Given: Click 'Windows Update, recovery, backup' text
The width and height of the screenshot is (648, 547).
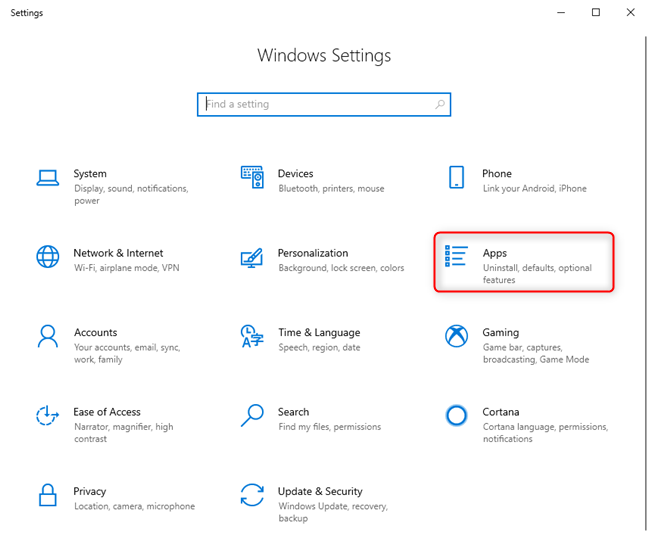Looking at the screenshot, I should 333,512.
